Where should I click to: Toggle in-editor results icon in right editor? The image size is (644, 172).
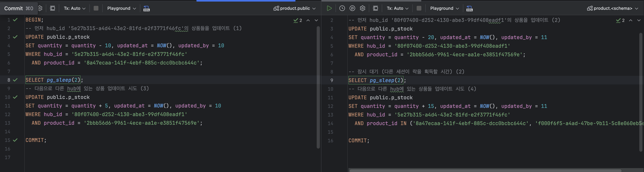pos(376,8)
